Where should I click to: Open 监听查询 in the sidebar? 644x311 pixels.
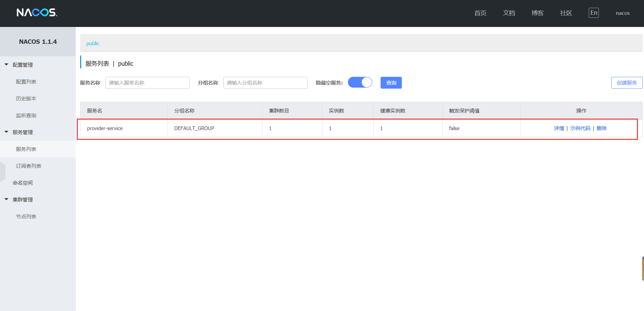click(26, 115)
